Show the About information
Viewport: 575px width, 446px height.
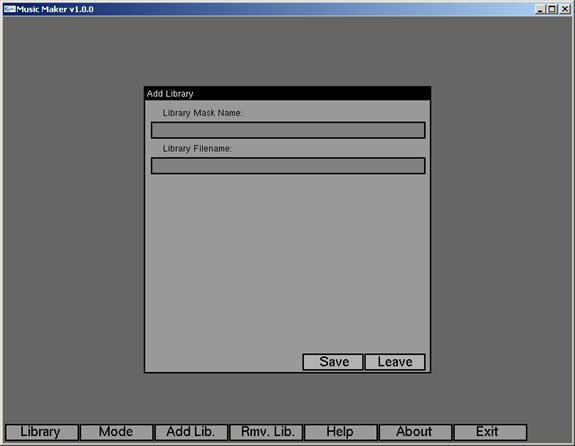click(x=415, y=432)
